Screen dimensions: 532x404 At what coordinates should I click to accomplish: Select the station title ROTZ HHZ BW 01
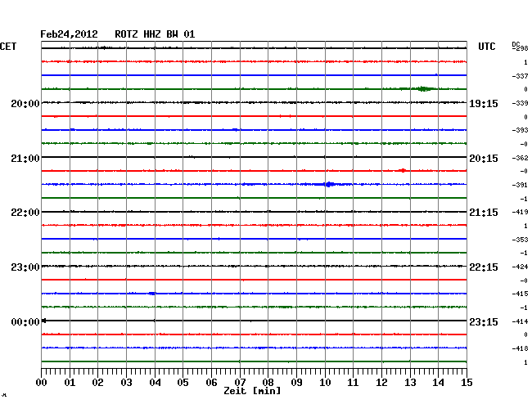click(155, 34)
